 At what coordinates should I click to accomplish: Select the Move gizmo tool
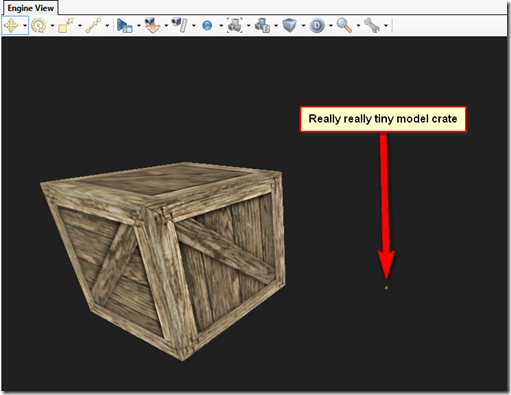click(11, 25)
